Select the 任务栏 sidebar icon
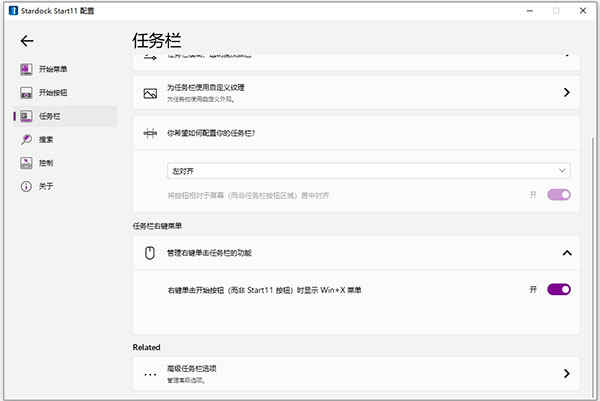Image resolution: width=600 pixels, height=401 pixels. [x=26, y=116]
